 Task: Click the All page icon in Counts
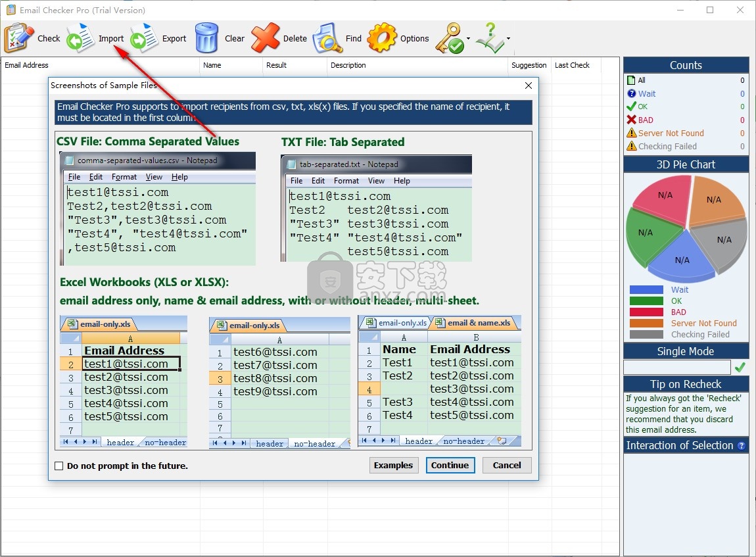tap(631, 80)
